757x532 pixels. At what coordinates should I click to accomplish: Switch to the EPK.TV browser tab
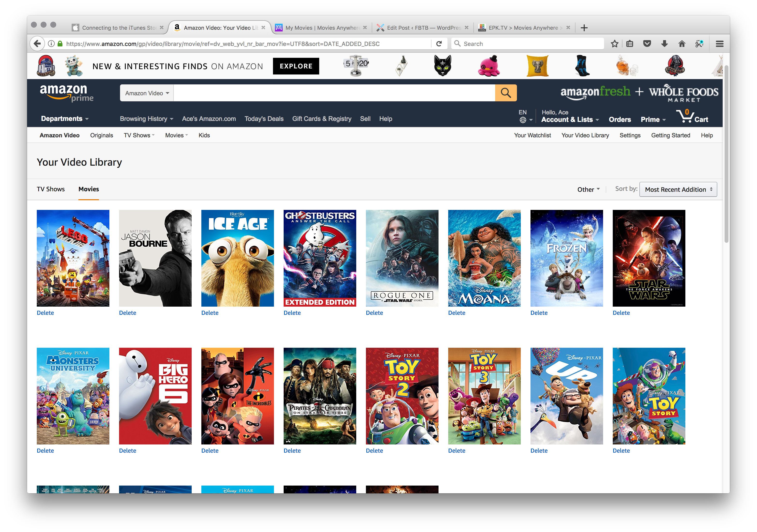[x=524, y=28]
